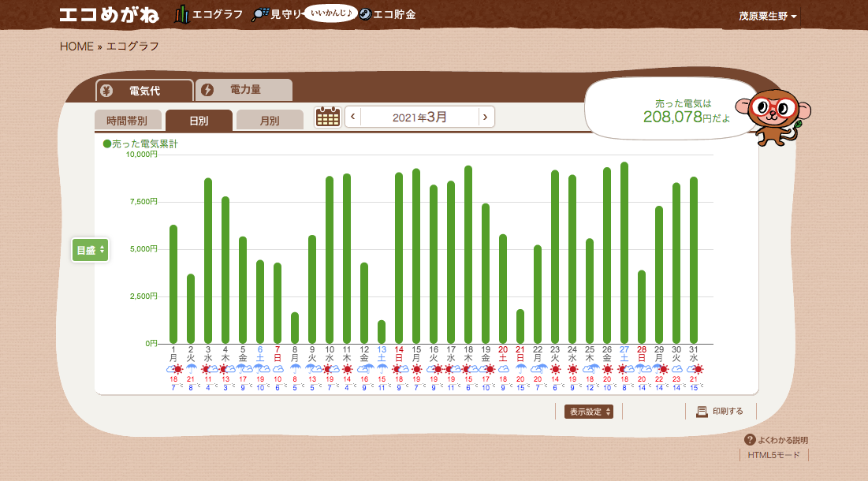Open the 目盛 scale dropdown

[90, 250]
